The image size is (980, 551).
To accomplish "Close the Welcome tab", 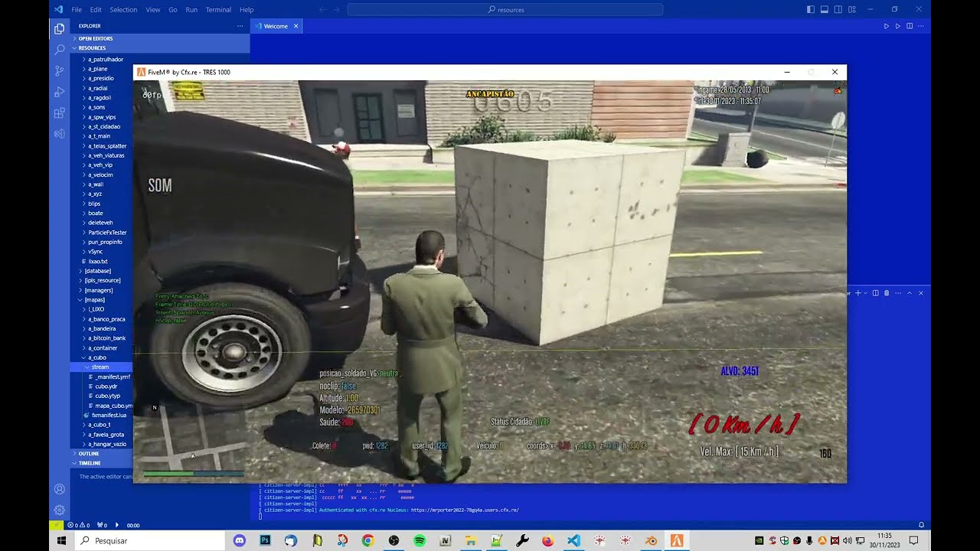I will click(x=296, y=26).
